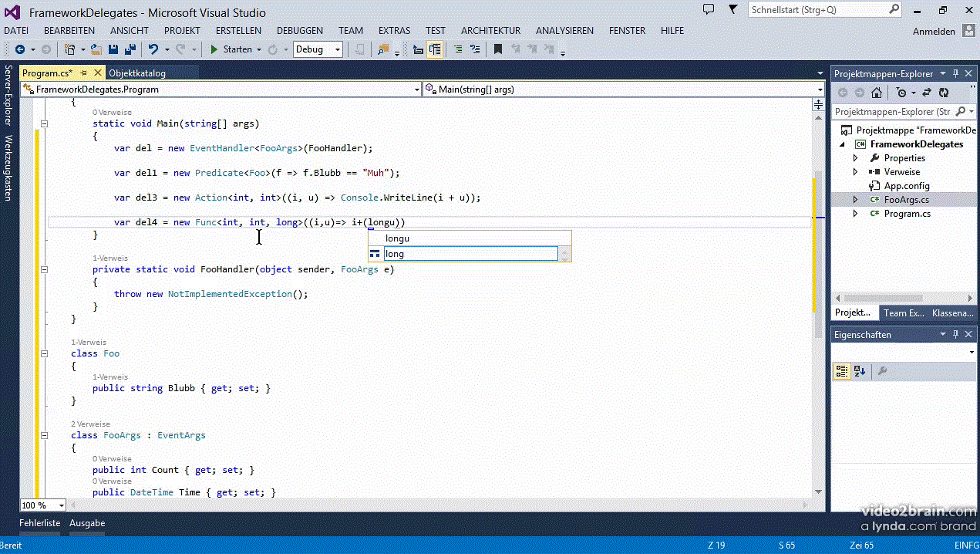This screenshot has width=980, height=554.
Task: Refresh the Projektmappen-Explorer tree
Action: pos(945,93)
